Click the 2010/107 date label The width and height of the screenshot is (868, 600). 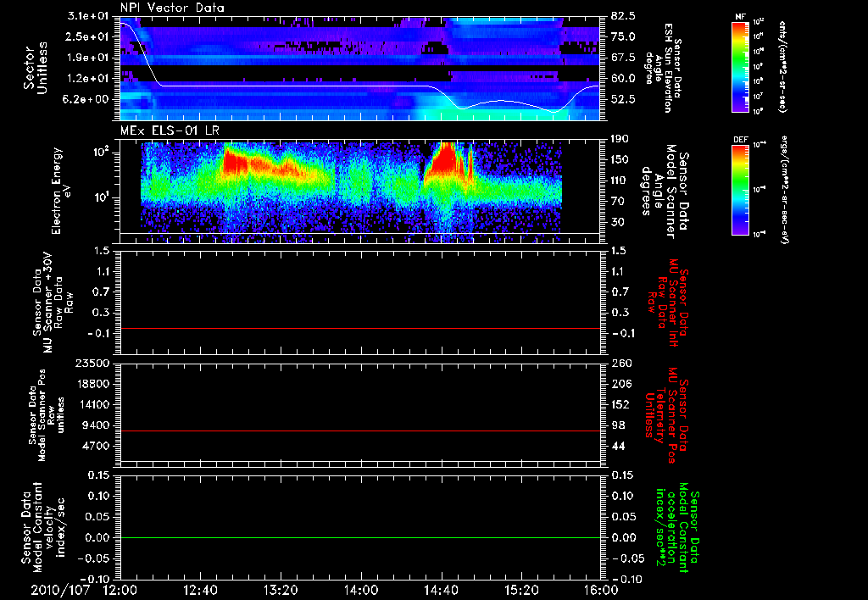point(60,590)
